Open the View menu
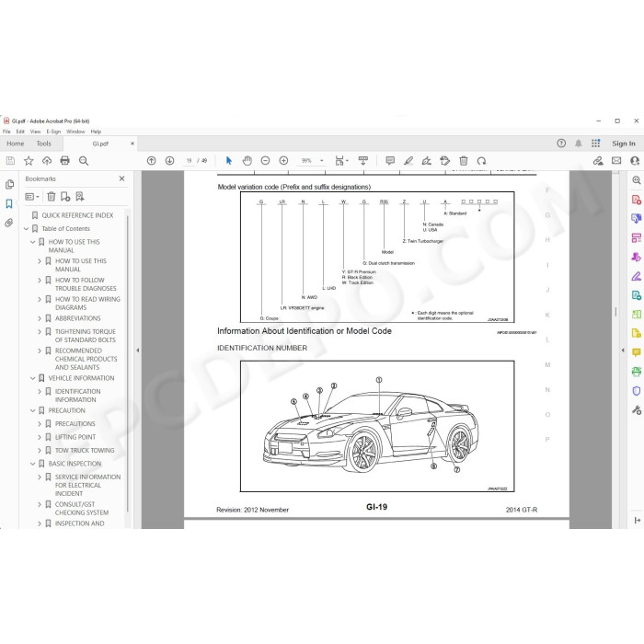Screen dimensions: 644x644 (35, 132)
